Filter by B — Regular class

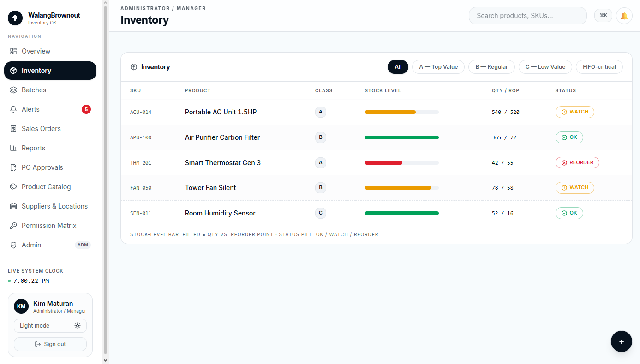491,67
